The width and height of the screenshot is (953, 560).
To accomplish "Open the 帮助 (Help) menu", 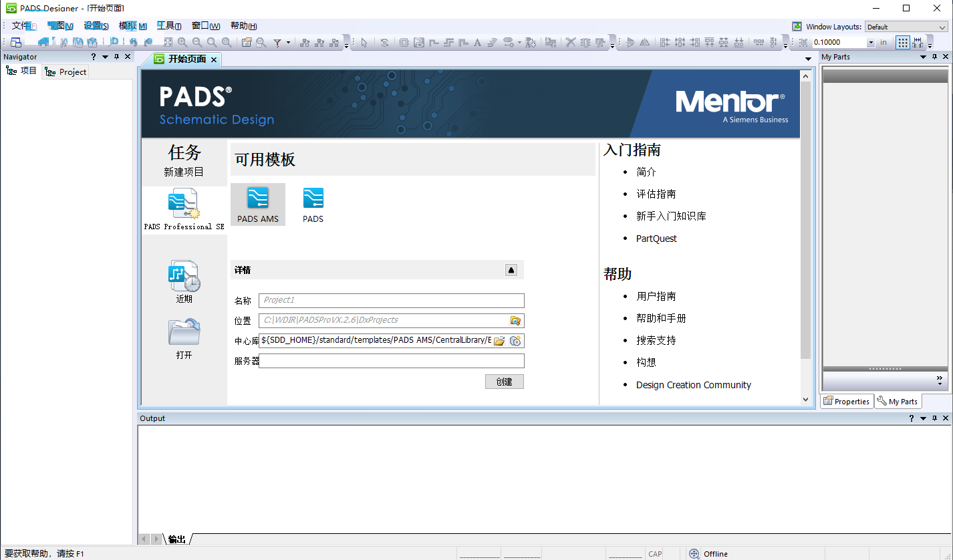I will [243, 26].
